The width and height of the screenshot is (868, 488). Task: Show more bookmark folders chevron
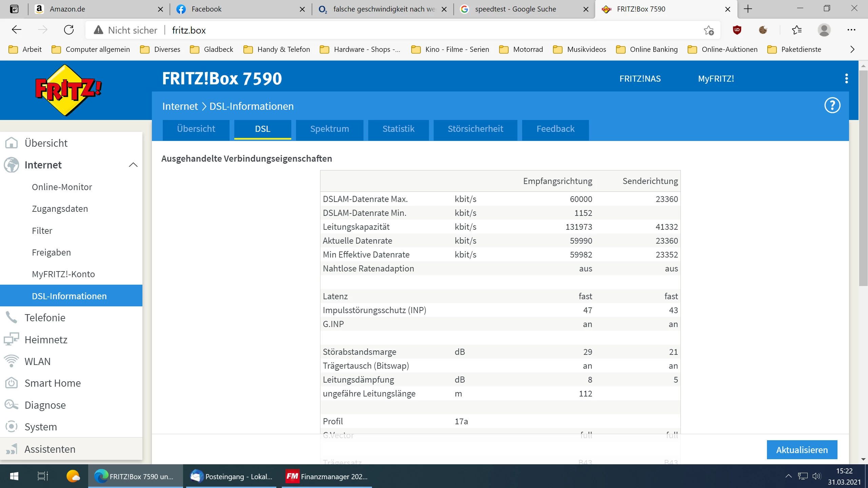(x=852, y=49)
